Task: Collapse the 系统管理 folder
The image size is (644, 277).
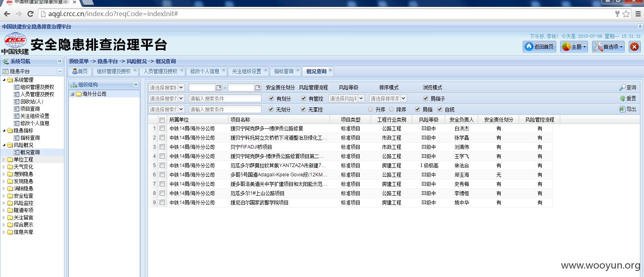Action: [x=4, y=80]
